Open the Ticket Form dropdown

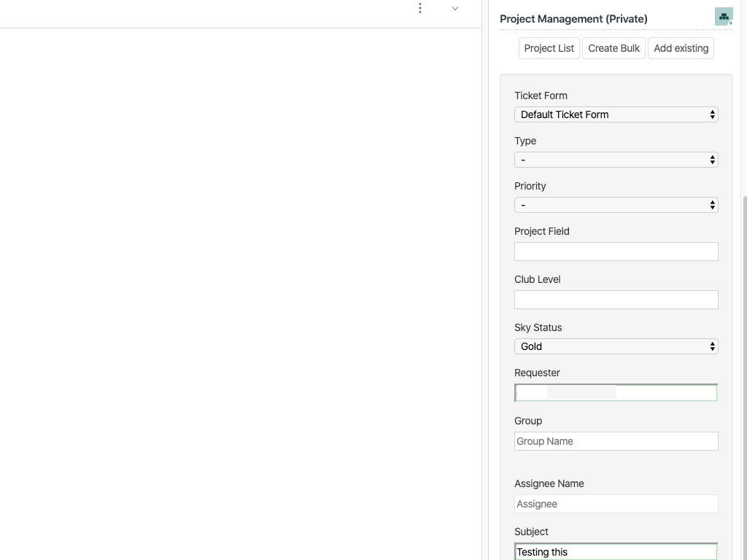(x=616, y=114)
